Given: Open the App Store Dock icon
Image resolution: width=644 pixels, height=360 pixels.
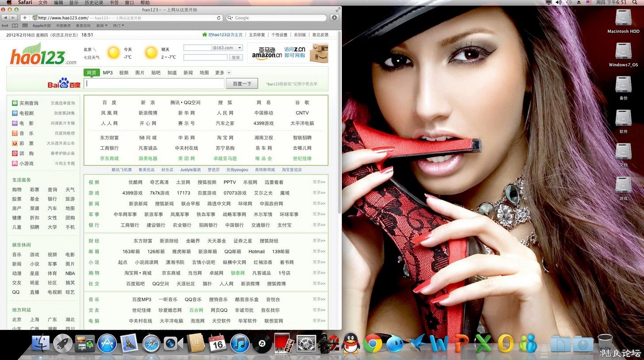Looking at the screenshot, I should tap(107, 344).
